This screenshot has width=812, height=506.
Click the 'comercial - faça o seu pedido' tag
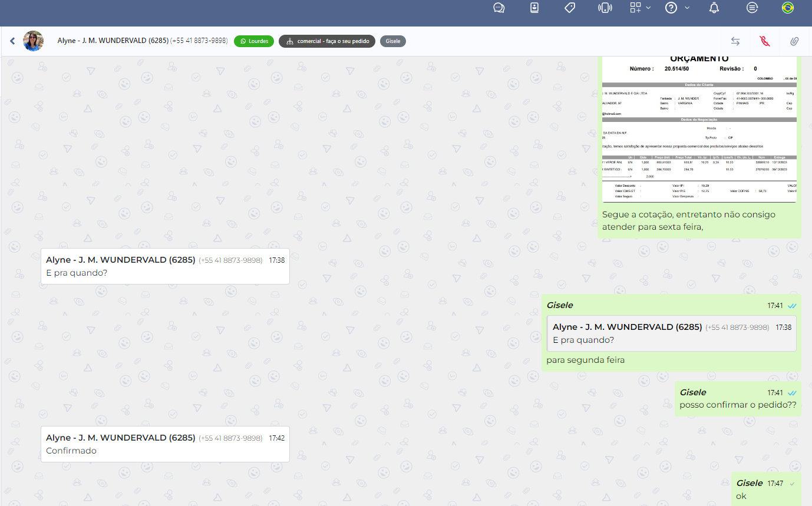327,41
